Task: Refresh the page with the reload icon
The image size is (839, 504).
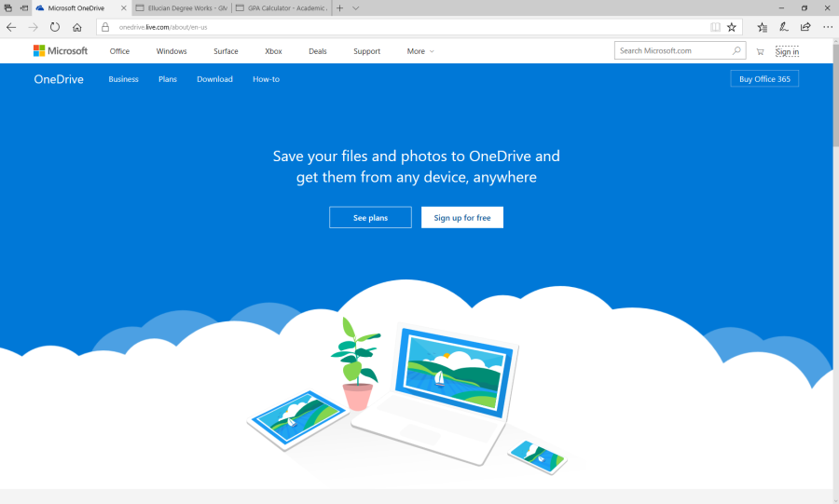Action: [55, 27]
